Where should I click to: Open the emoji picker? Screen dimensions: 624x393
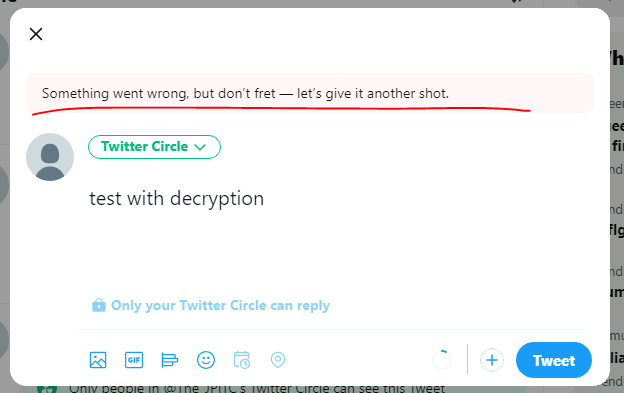click(x=206, y=360)
